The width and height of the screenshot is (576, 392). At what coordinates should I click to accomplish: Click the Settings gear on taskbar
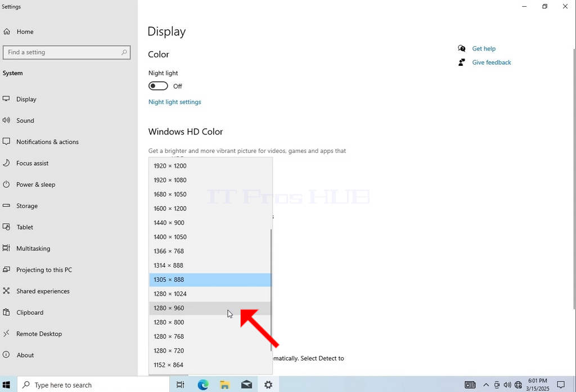click(x=268, y=385)
